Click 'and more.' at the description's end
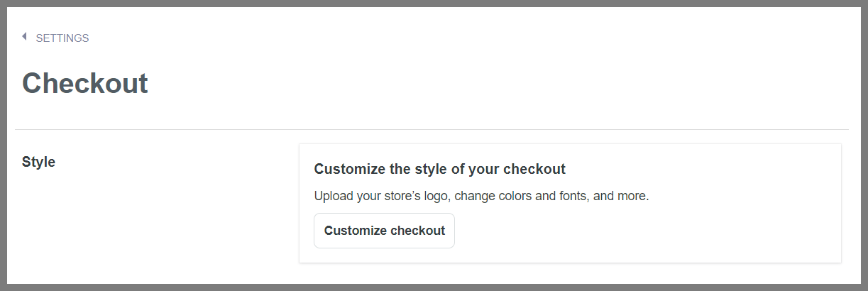 point(621,196)
